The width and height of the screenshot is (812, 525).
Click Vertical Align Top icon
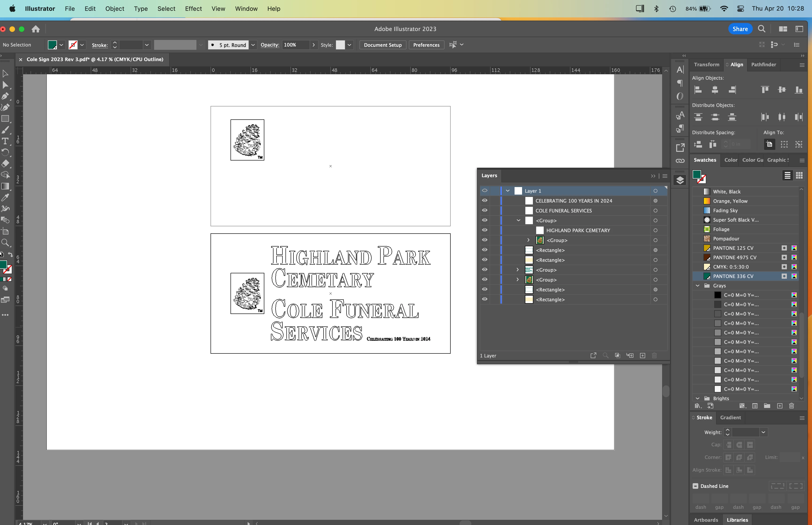click(765, 90)
